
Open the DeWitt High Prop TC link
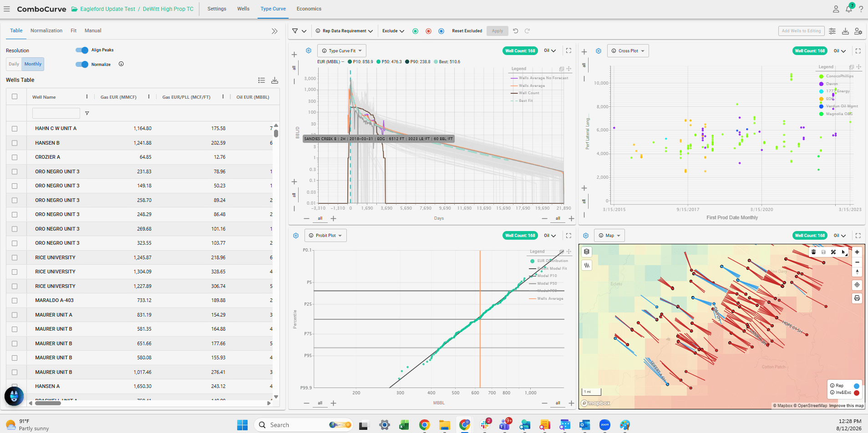[x=168, y=9]
